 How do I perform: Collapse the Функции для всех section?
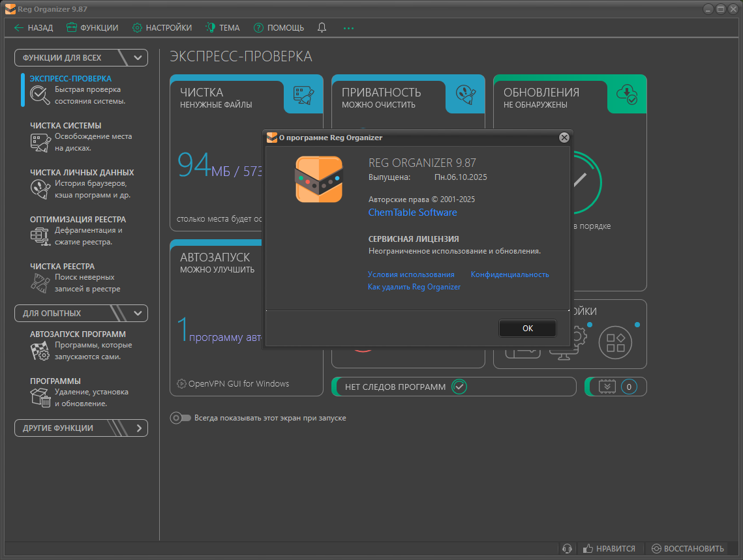[x=138, y=58]
